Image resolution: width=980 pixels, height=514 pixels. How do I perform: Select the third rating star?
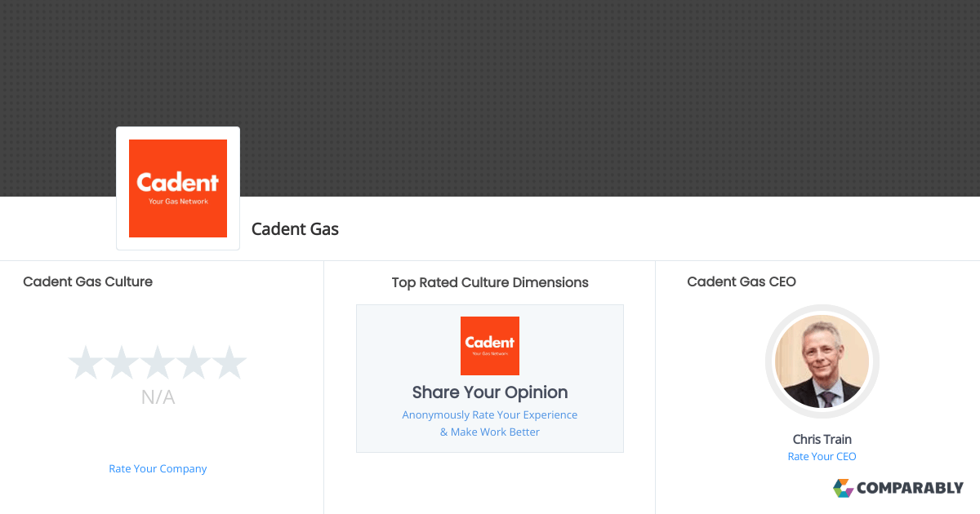coord(158,363)
